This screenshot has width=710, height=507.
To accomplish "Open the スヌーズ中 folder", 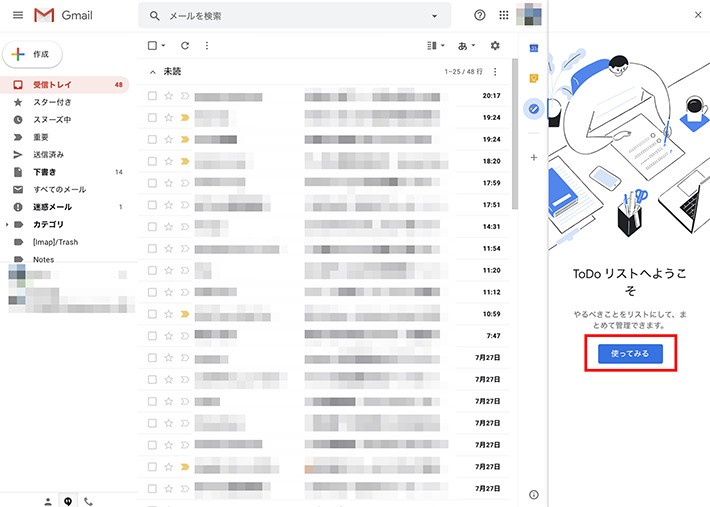I will tap(65, 120).
